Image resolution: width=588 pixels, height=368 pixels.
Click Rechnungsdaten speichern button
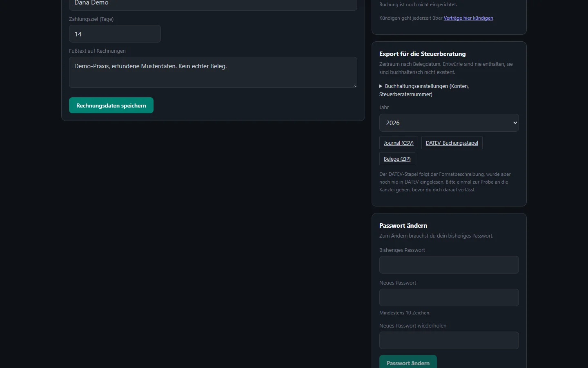click(x=111, y=105)
